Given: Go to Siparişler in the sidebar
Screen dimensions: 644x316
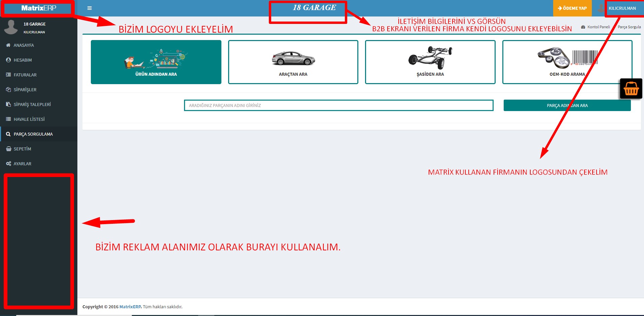Looking at the screenshot, I should (x=25, y=90).
